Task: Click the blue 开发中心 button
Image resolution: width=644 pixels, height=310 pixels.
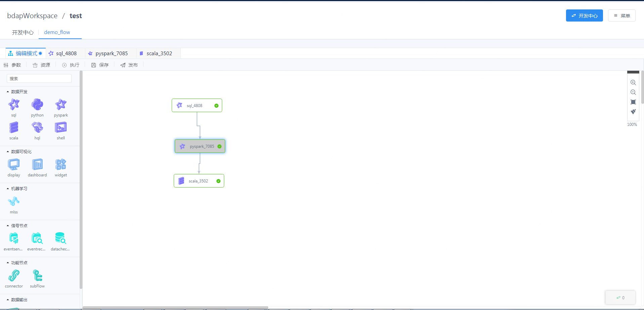Action: tap(584, 16)
